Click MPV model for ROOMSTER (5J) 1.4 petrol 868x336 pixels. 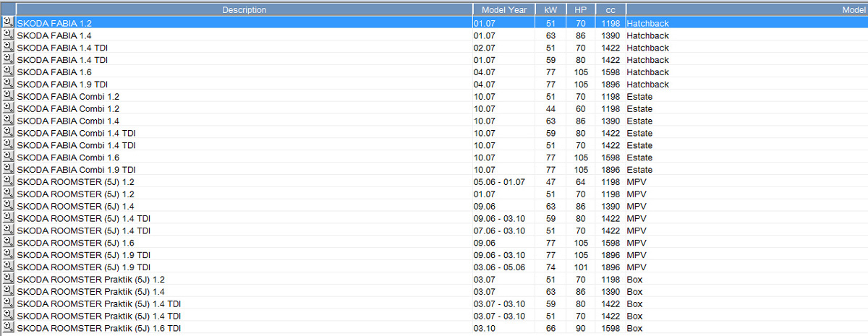[637, 207]
